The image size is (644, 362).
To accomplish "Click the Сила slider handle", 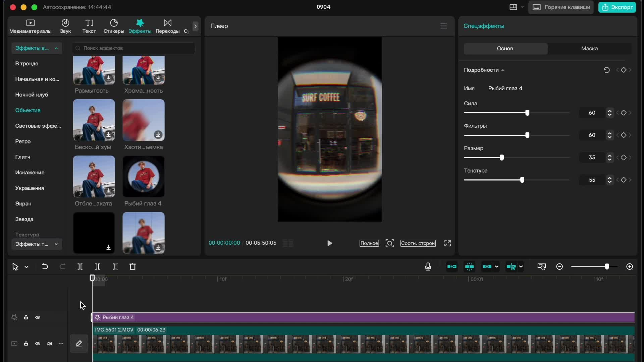I will pyautogui.click(x=527, y=113).
